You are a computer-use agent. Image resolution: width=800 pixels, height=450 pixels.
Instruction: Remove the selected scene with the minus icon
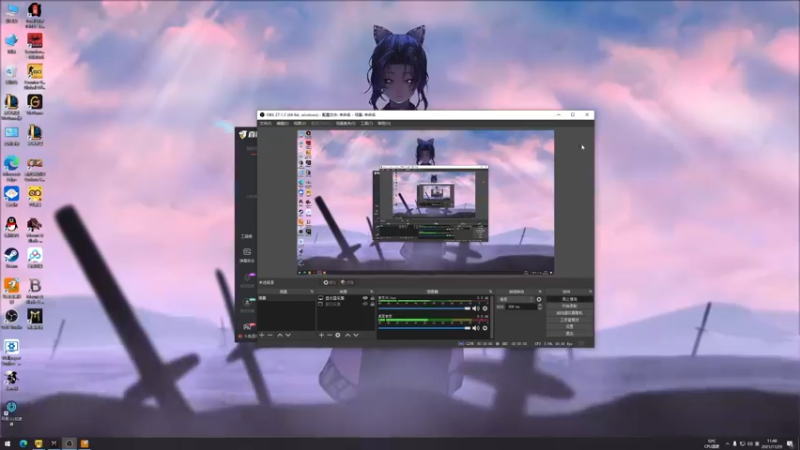[270, 335]
